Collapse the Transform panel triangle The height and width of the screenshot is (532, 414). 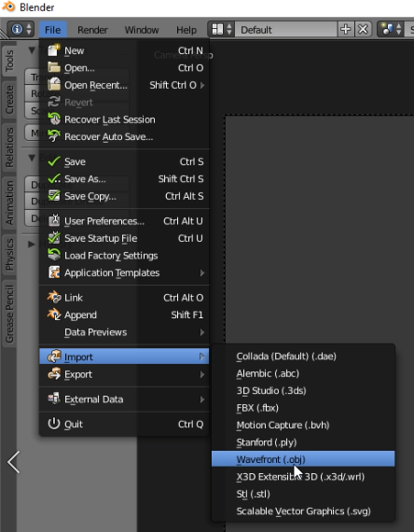32,50
